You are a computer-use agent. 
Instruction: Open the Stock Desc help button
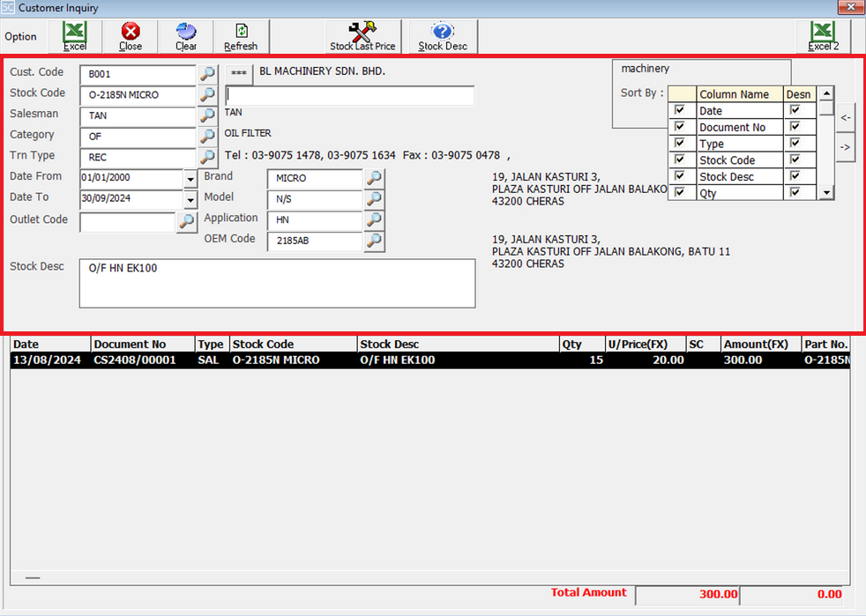(443, 36)
